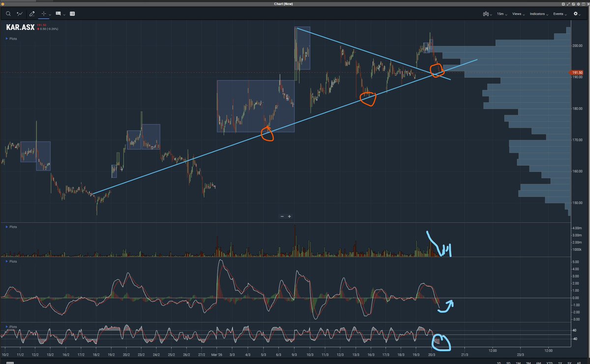The image size is (590, 364).
Task: Expand Plots legend in price pane
Action: tap(12, 38)
